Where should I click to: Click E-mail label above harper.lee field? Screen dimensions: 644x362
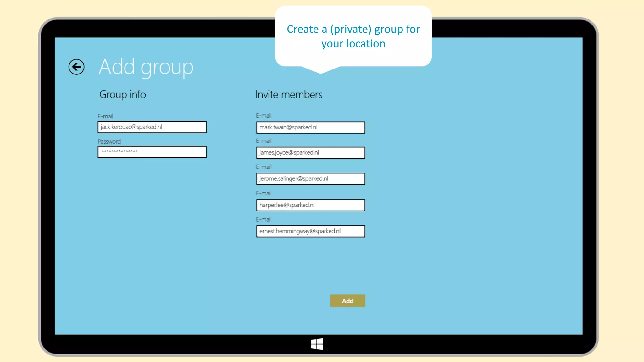(264, 193)
